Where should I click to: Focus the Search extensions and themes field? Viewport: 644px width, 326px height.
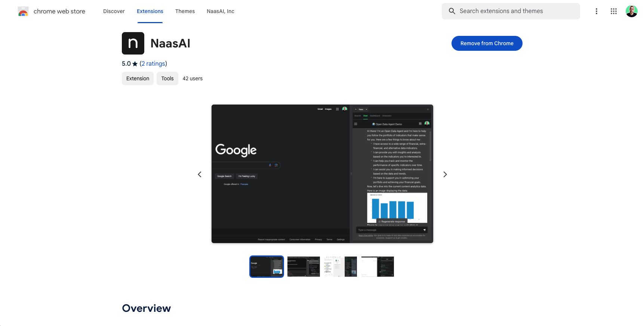[511, 11]
